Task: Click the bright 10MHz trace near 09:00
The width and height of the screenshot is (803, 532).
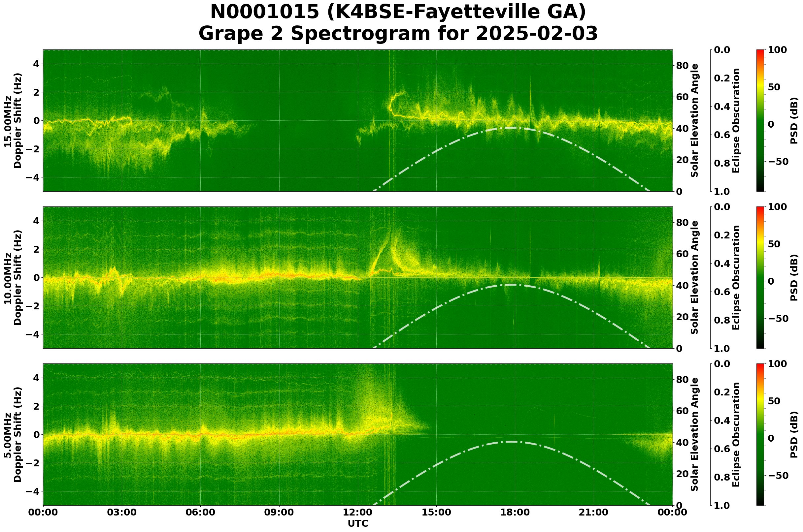Action: [x=279, y=275]
